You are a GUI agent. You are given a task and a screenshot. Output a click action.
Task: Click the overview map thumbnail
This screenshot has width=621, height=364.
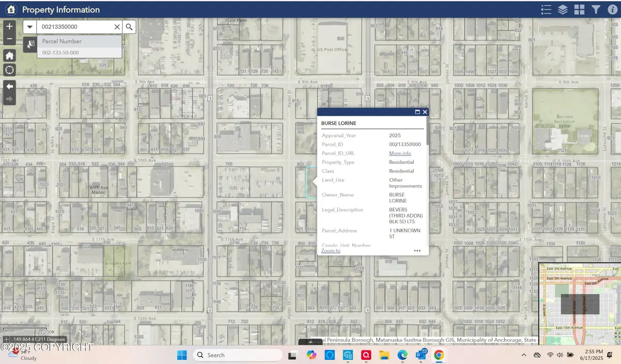[x=579, y=303]
